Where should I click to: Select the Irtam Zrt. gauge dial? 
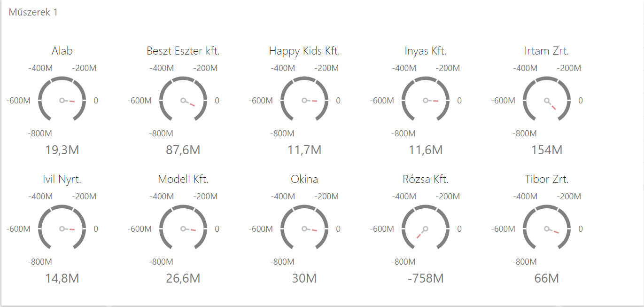pyautogui.click(x=547, y=100)
